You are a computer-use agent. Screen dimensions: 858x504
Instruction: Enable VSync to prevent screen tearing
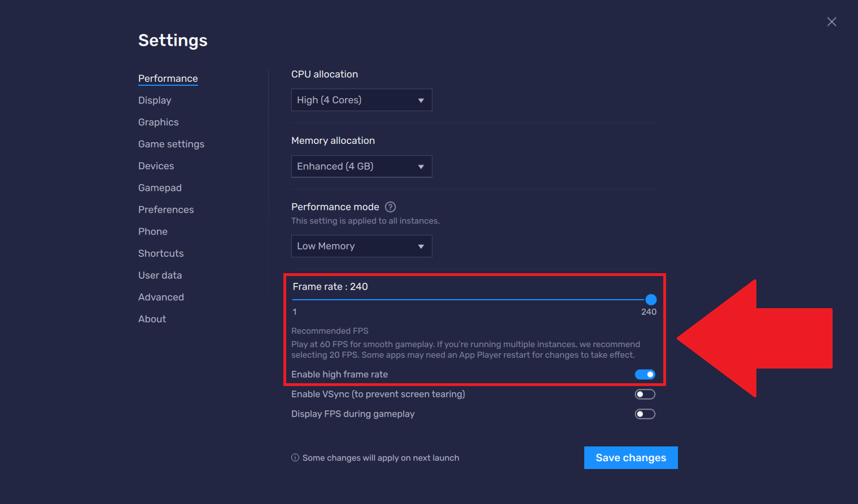click(x=645, y=395)
